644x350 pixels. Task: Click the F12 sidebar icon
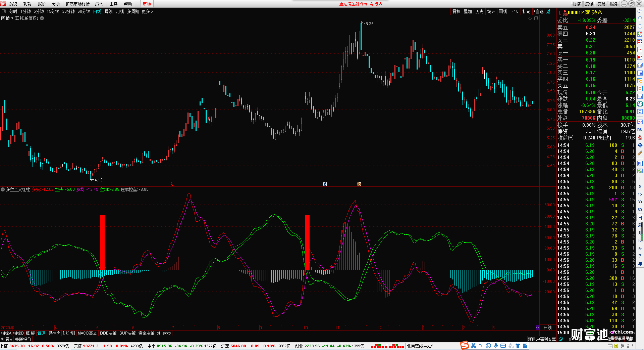(x=640, y=96)
